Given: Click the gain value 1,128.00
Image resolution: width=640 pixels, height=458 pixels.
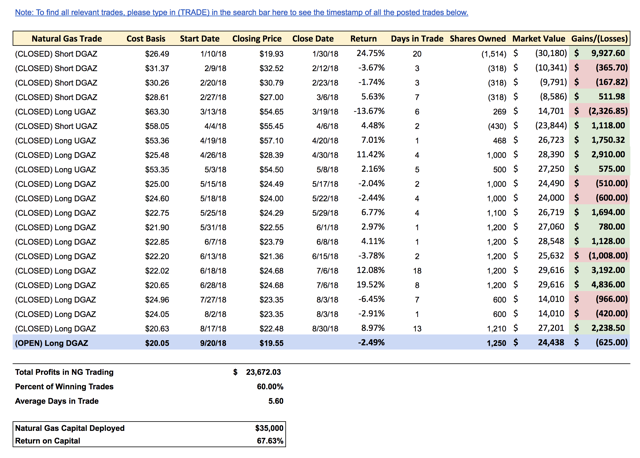Looking at the screenshot, I should [608, 241].
